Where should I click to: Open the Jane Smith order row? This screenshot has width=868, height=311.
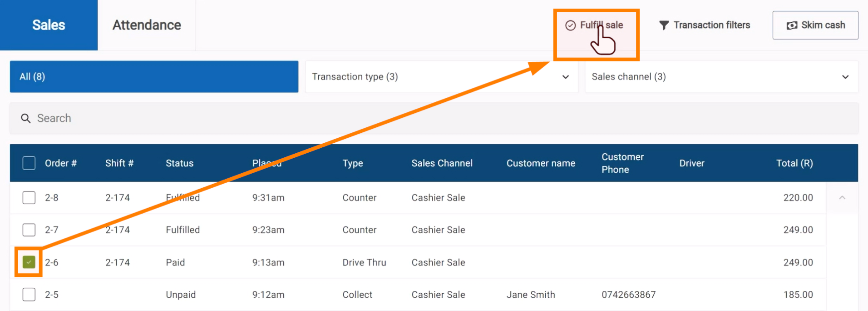[x=530, y=295]
